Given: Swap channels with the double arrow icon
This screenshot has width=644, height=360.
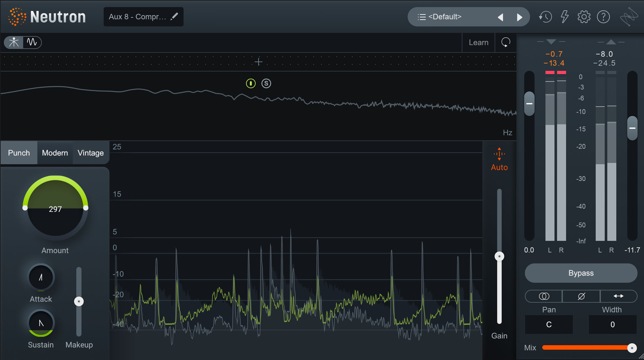Looking at the screenshot, I should [x=619, y=296].
